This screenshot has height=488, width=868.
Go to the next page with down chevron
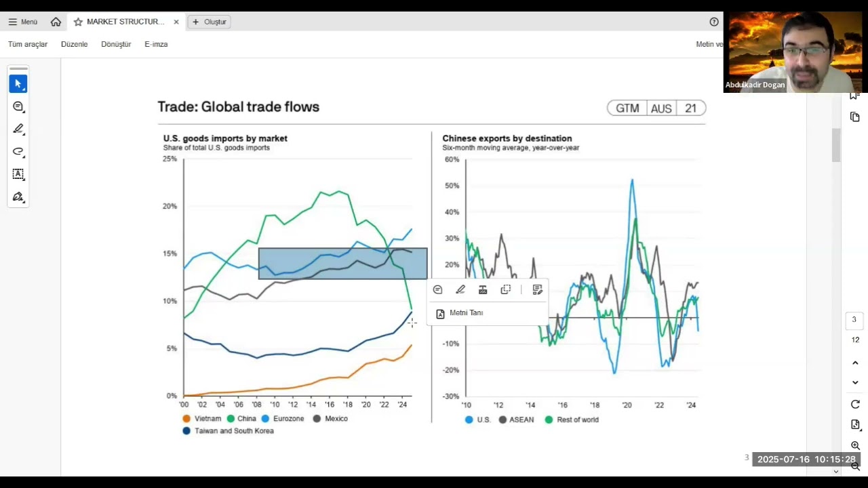[x=855, y=382]
